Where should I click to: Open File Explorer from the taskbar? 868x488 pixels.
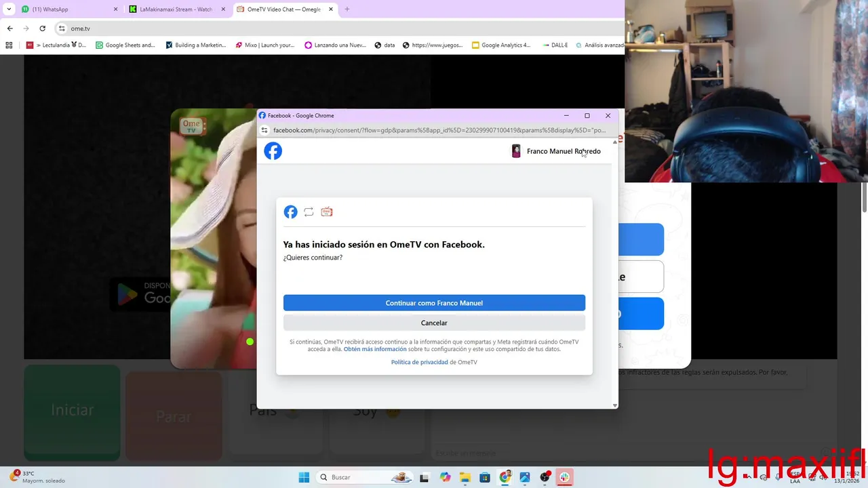pyautogui.click(x=465, y=477)
